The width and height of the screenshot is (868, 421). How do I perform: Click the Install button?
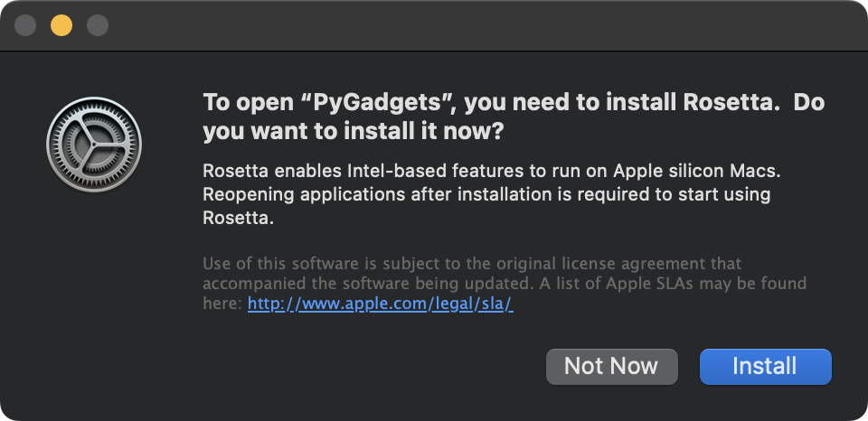click(x=765, y=366)
